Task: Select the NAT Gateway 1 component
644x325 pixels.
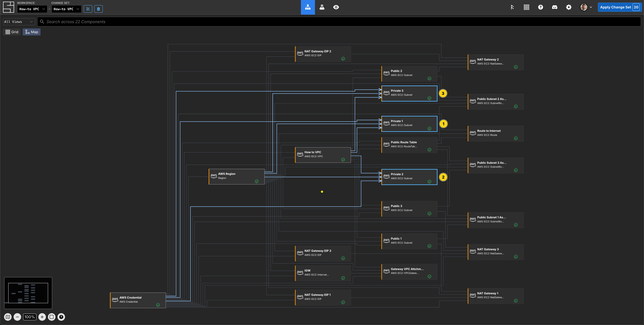Action: click(496, 296)
